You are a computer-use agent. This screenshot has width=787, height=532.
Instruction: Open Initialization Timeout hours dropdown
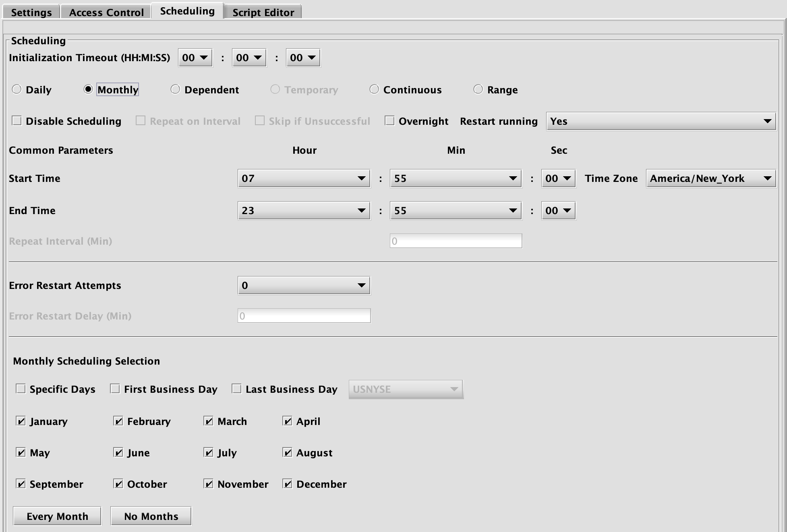pyautogui.click(x=195, y=58)
